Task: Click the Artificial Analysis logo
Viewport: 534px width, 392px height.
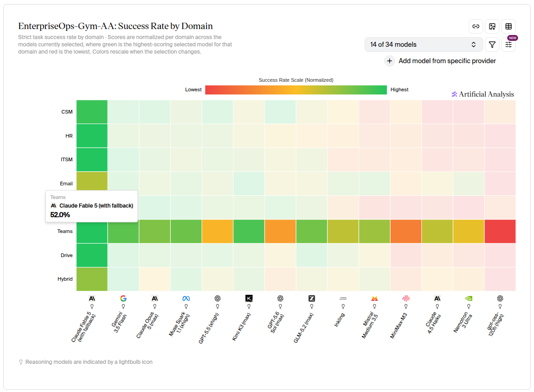Action: [x=483, y=94]
